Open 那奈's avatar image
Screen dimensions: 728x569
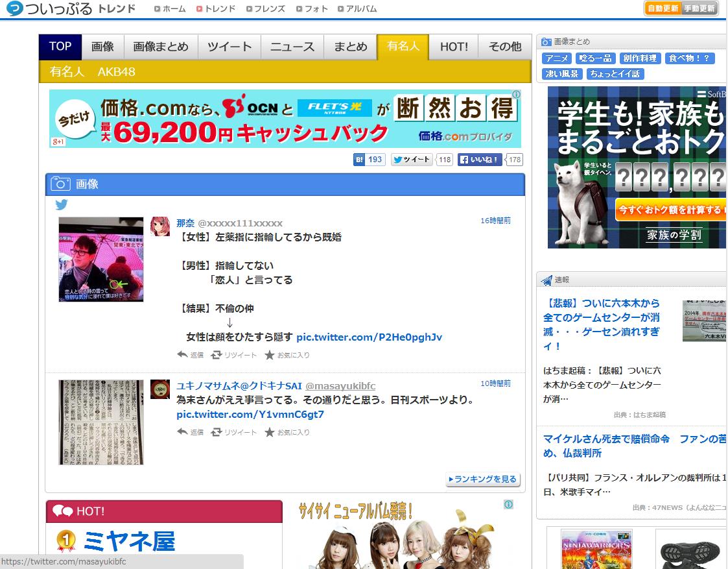(x=160, y=226)
